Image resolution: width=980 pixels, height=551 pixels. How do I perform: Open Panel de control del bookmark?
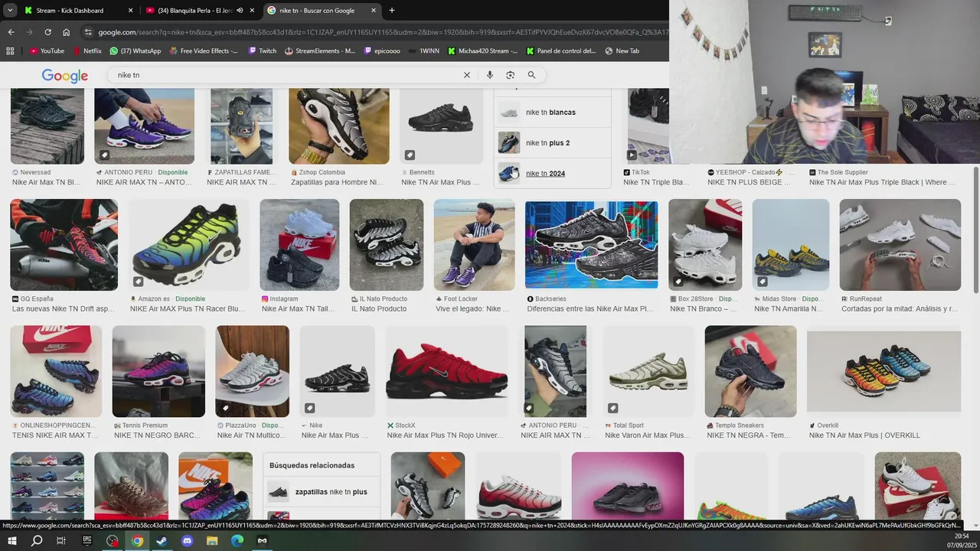tap(560, 51)
